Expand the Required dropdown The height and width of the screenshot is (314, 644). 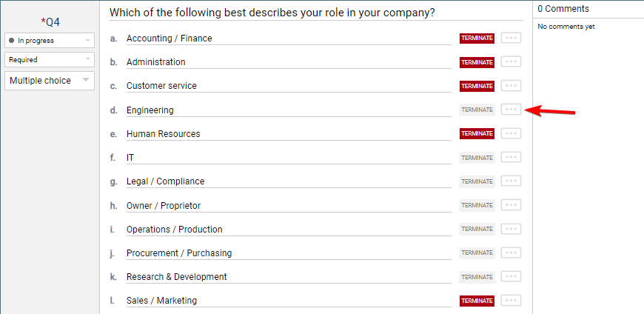click(50, 59)
